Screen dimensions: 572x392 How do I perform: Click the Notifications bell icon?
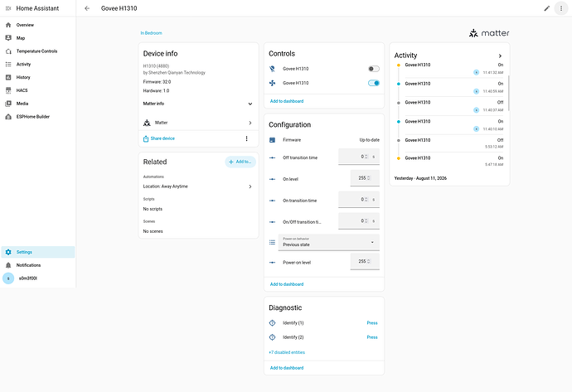click(x=8, y=265)
